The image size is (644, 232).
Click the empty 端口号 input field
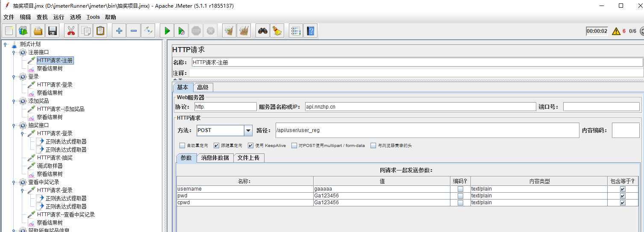pos(601,107)
